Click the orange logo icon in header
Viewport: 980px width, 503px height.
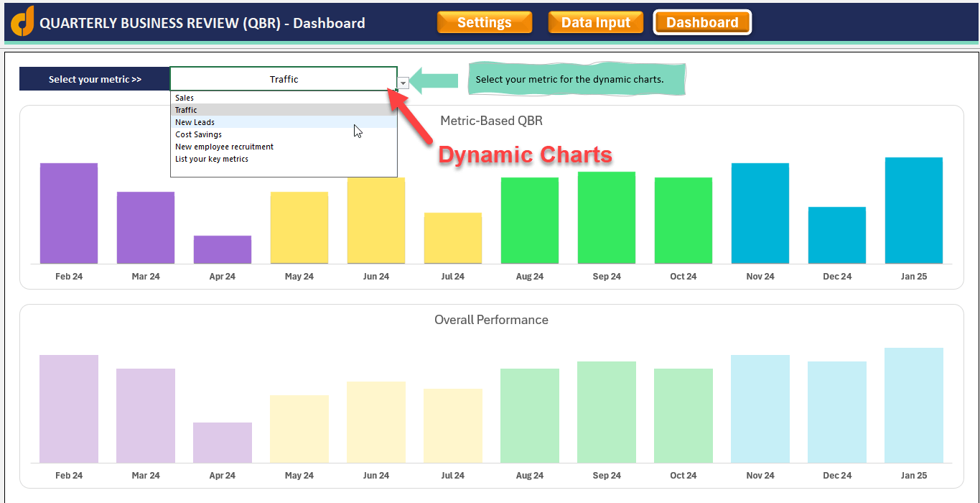coord(23,21)
